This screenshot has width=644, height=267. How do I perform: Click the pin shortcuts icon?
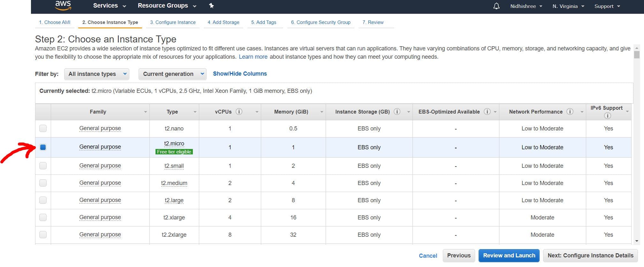pyautogui.click(x=211, y=6)
